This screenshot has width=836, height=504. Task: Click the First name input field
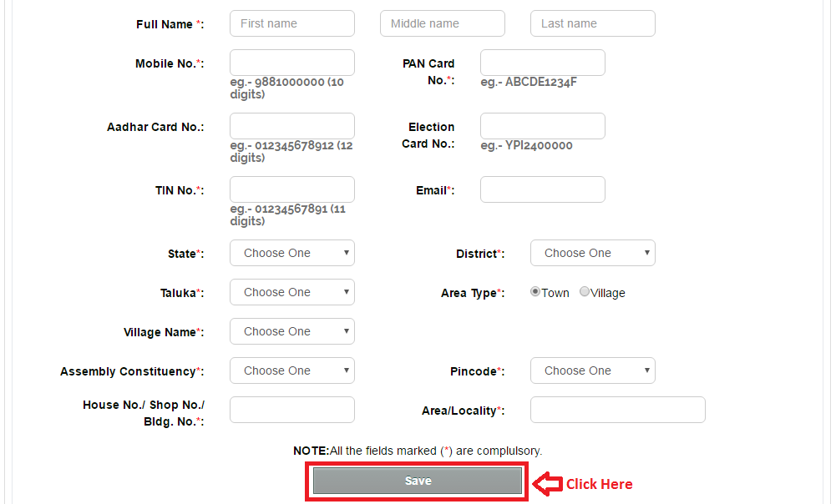[291, 23]
